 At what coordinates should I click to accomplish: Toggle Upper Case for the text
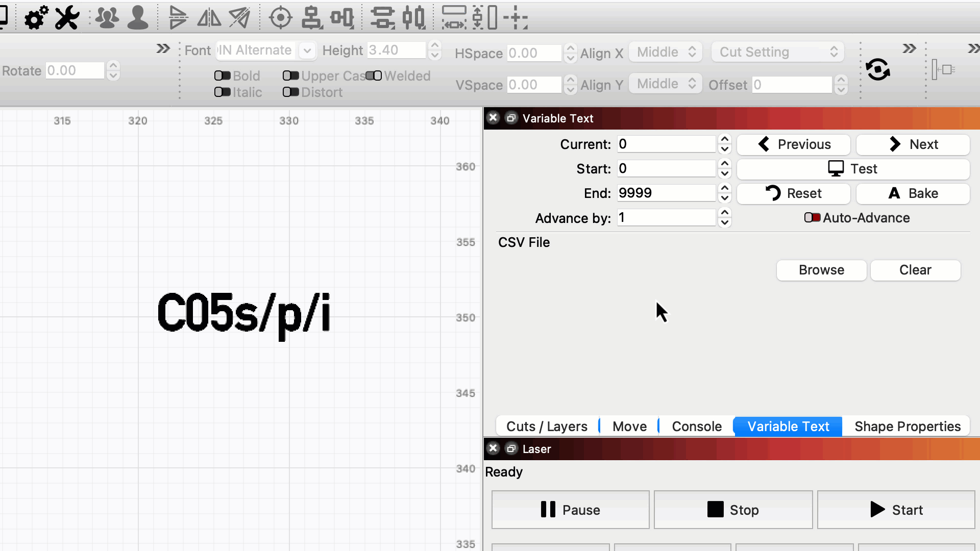point(291,76)
